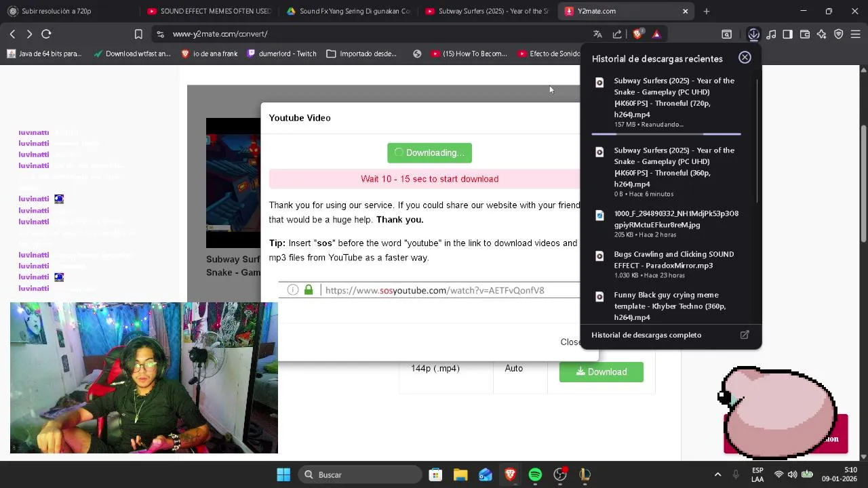Open Microsoft Store from the taskbar

435,474
